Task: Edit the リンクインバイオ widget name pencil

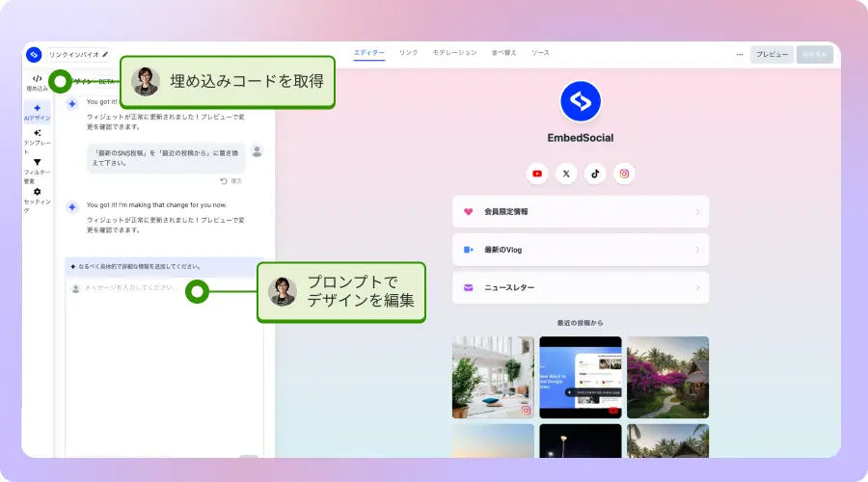Action: [x=105, y=54]
